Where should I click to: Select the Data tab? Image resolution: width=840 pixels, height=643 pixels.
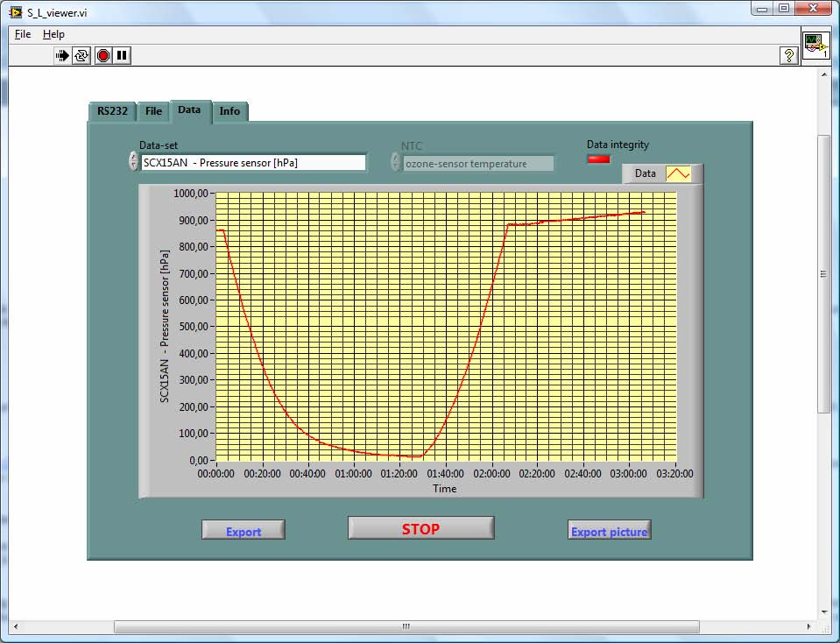coord(190,110)
